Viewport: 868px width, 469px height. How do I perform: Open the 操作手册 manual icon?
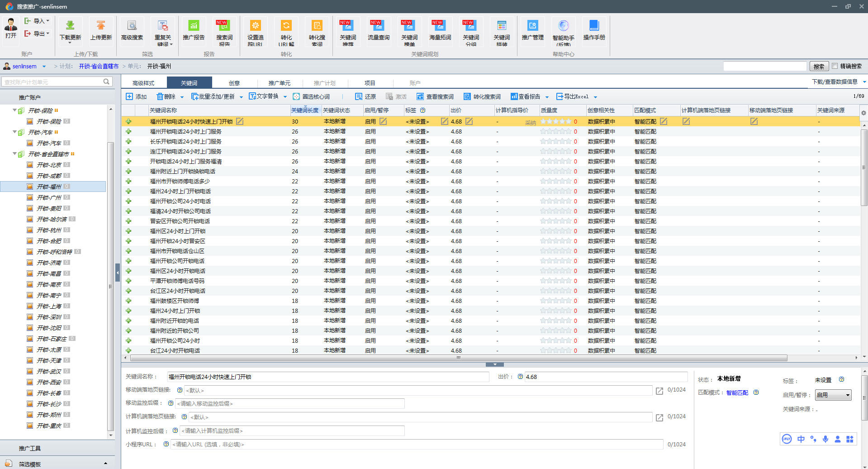click(594, 26)
